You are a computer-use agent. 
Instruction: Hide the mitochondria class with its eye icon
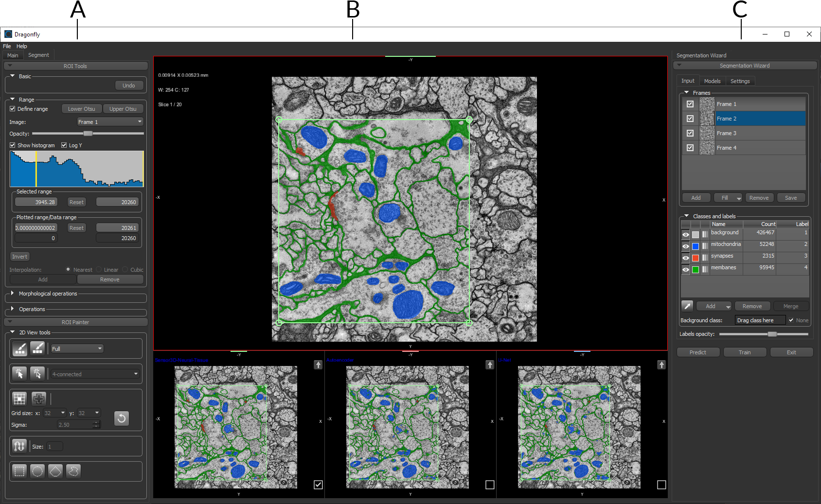[x=685, y=246]
